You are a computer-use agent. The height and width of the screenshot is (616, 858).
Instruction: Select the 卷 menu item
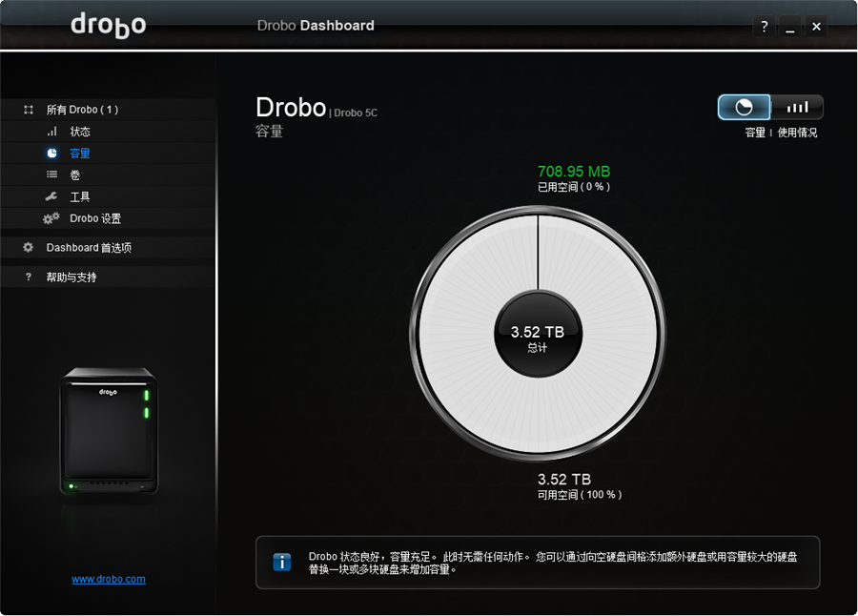pyautogui.click(x=75, y=175)
